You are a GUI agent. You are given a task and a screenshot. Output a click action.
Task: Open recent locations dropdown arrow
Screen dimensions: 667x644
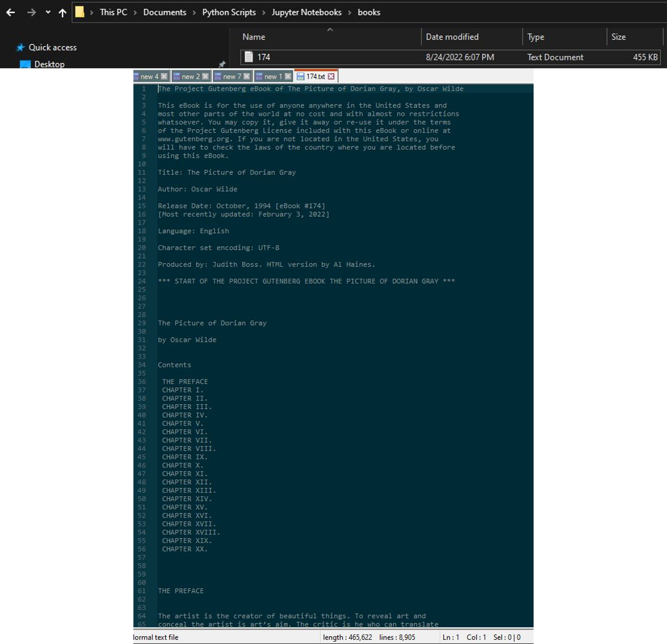pyautogui.click(x=48, y=12)
